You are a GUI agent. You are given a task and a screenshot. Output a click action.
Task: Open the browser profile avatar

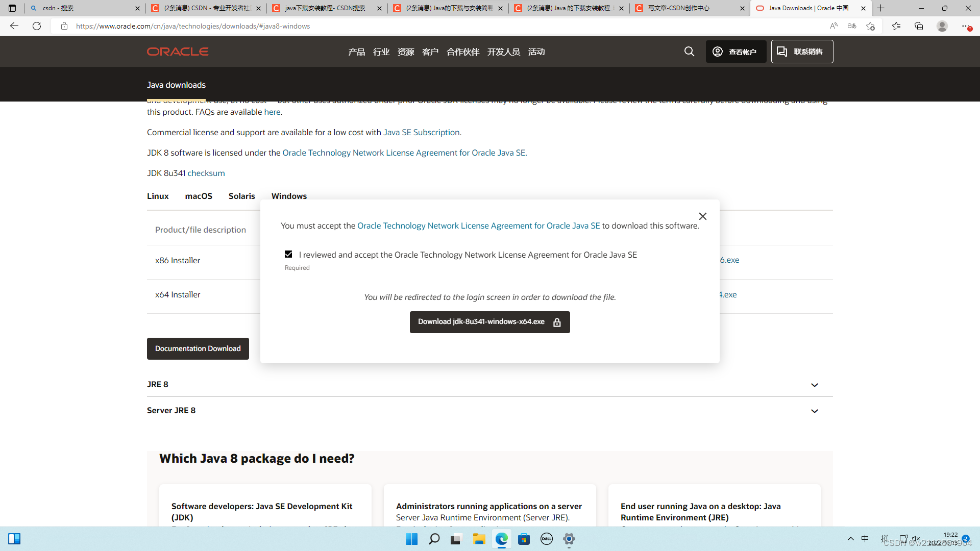coord(942,26)
